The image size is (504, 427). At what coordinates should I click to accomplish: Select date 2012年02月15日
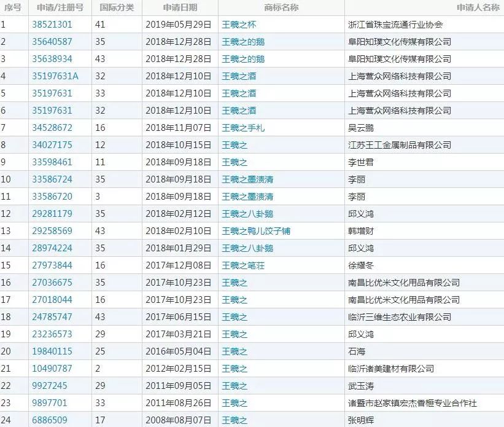[x=179, y=369]
